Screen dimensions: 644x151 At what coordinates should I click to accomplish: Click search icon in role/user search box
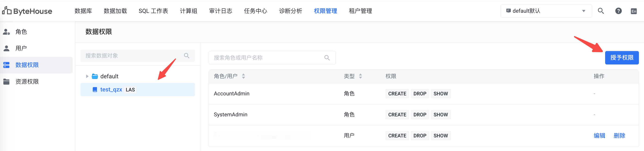pos(327,58)
